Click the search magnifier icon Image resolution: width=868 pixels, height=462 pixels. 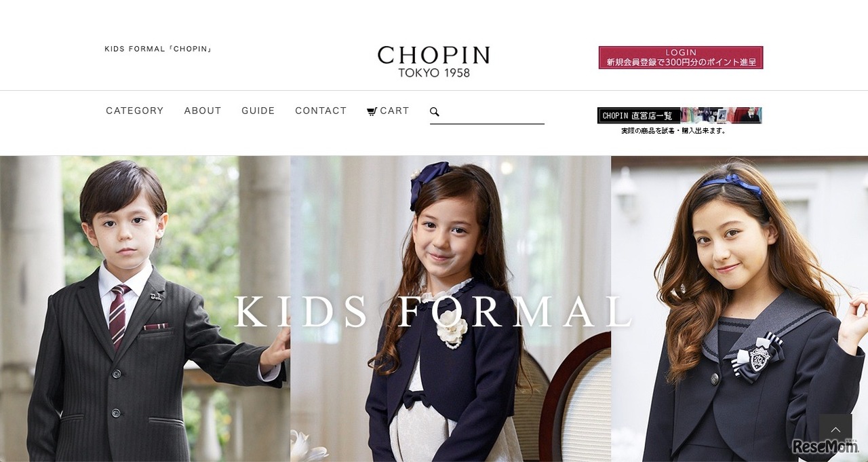pos(435,112)
